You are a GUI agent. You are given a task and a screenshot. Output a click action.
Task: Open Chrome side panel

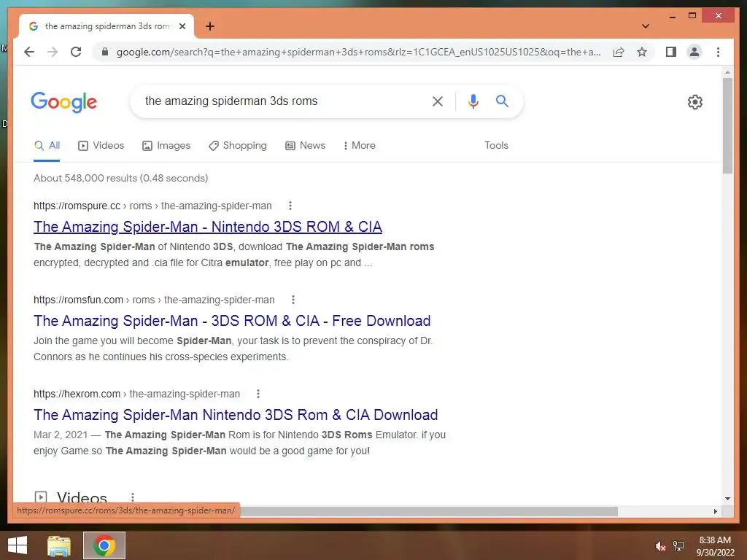click(671, 52)
